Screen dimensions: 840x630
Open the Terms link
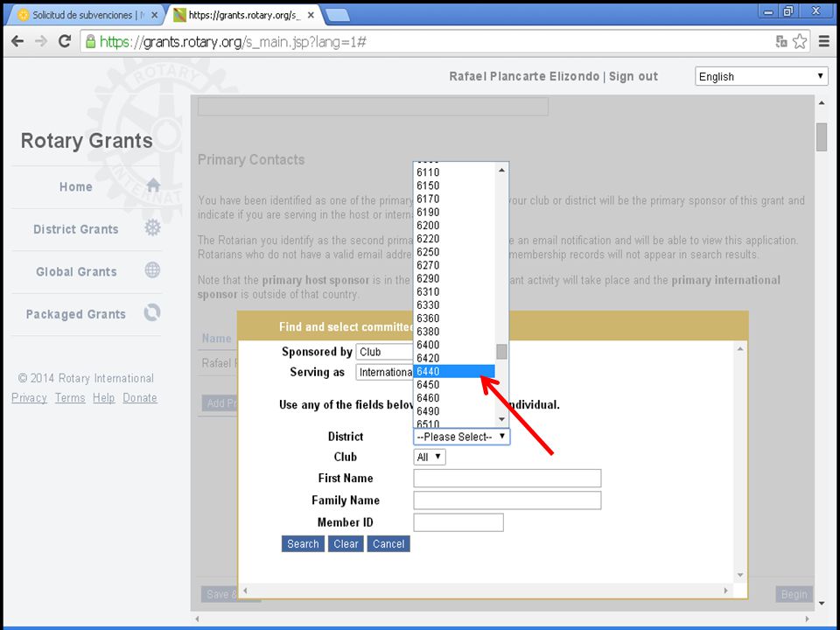(x=70, y=398)
